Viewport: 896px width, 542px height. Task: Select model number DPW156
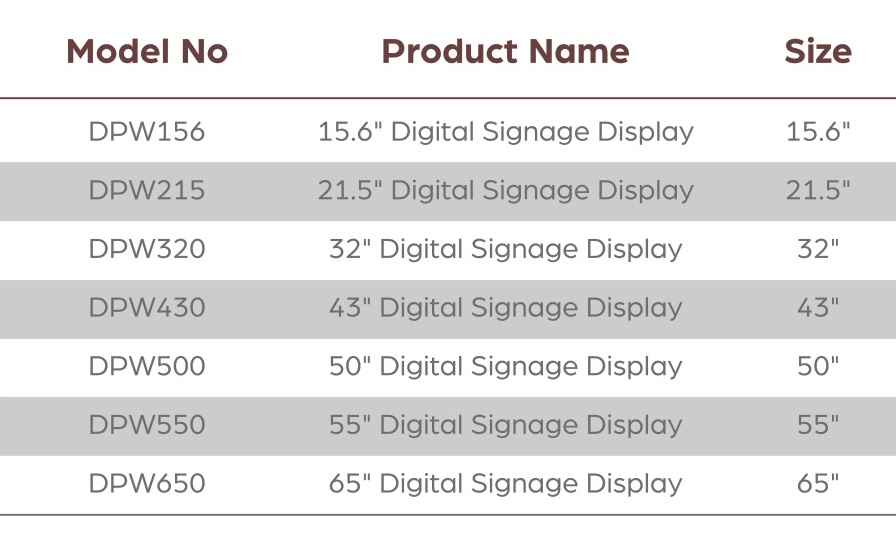click(x=147, y=132)
